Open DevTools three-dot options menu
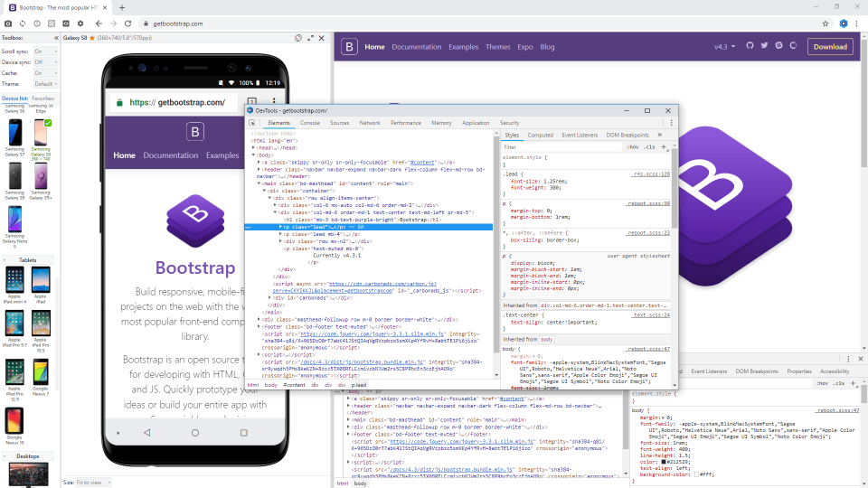This screenshot has width=868, height=488. point(672,123)
